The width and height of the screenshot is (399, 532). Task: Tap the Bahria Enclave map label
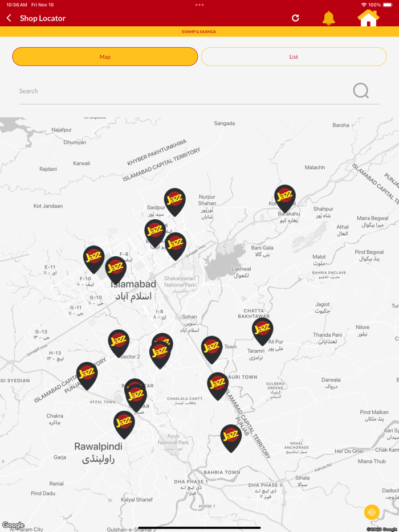click(329, 275)
